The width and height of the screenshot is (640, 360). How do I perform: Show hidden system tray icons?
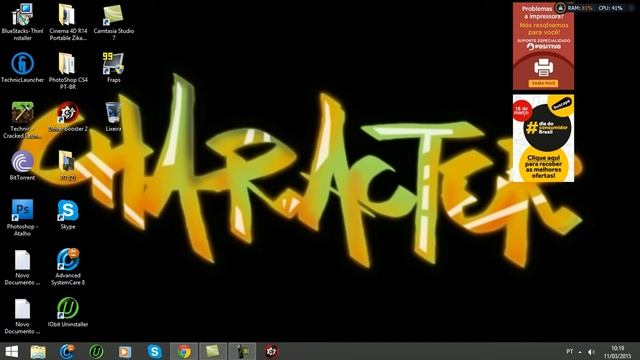580,352
